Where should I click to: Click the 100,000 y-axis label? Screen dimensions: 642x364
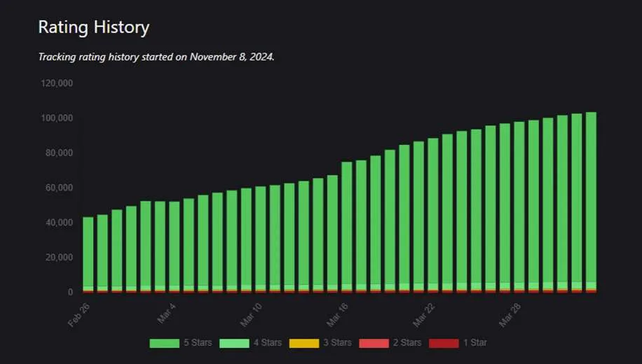57,118
